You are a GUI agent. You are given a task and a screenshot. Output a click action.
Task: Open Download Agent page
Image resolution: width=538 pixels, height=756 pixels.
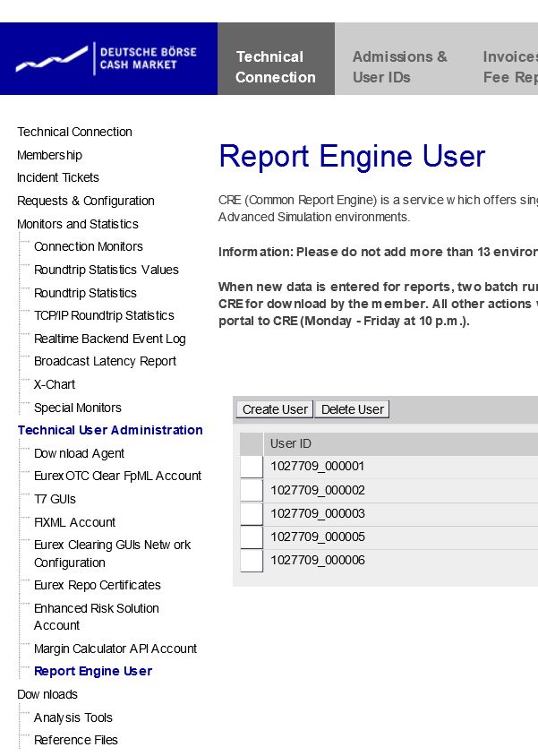[x=80, y=454]
